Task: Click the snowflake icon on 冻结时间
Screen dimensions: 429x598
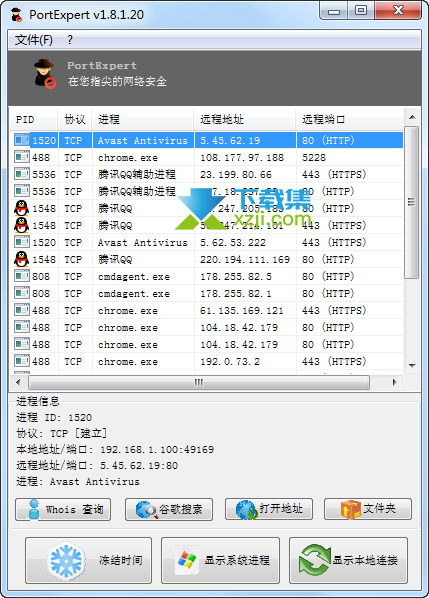Action: click(x=66, y=561)
